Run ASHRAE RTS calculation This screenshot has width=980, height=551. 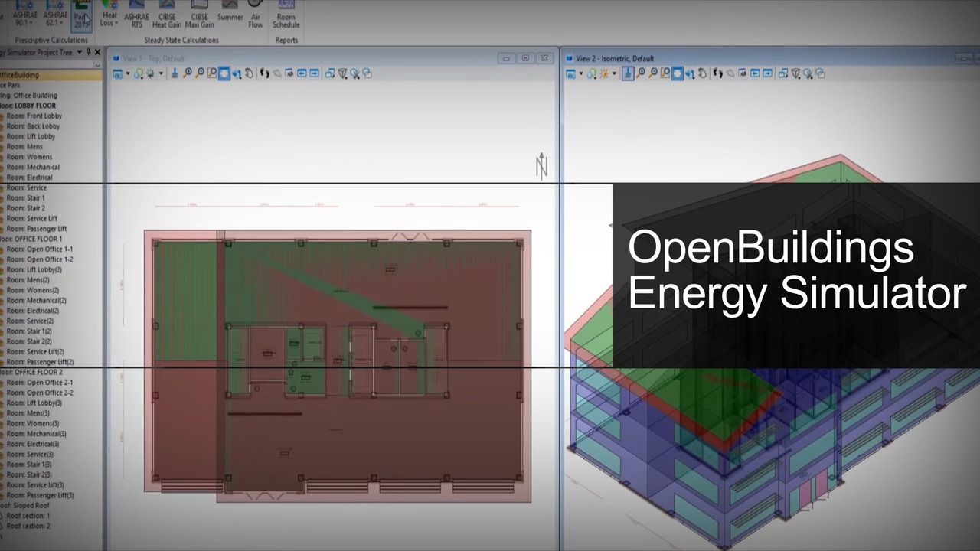(x=136, y=15)
